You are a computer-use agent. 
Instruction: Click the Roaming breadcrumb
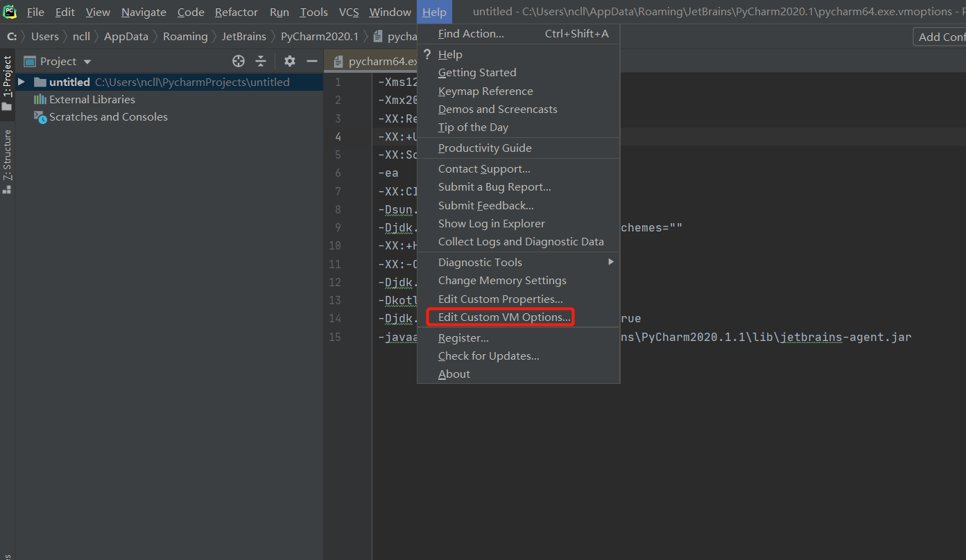[185, 37]
